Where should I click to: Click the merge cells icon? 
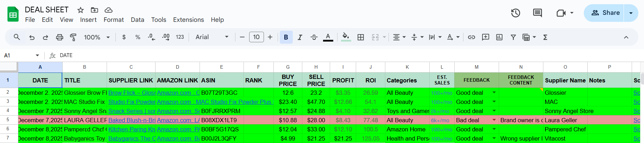(375, 37)
